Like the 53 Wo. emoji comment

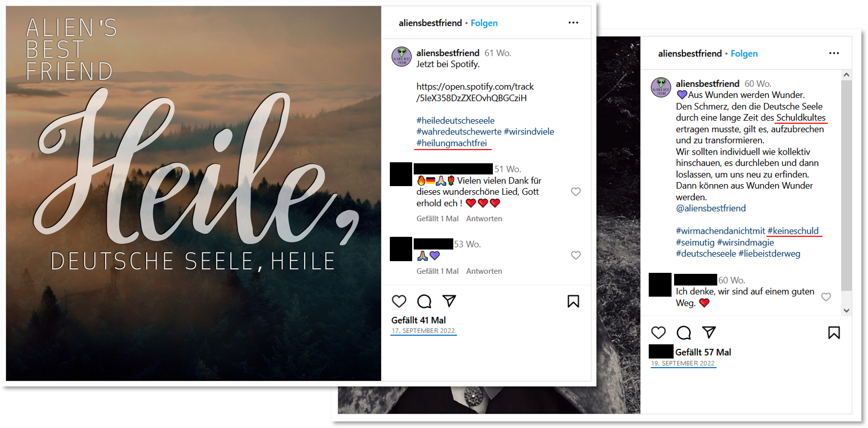click(576, 255)
